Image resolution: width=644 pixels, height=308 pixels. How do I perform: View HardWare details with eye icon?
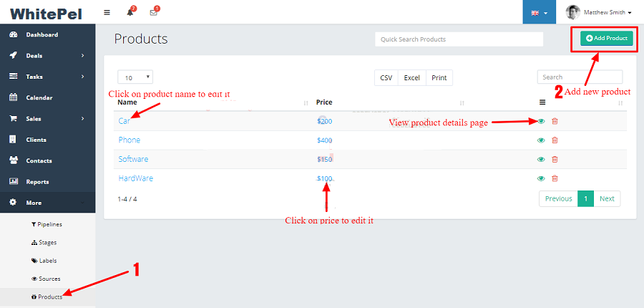pos(541,178)
